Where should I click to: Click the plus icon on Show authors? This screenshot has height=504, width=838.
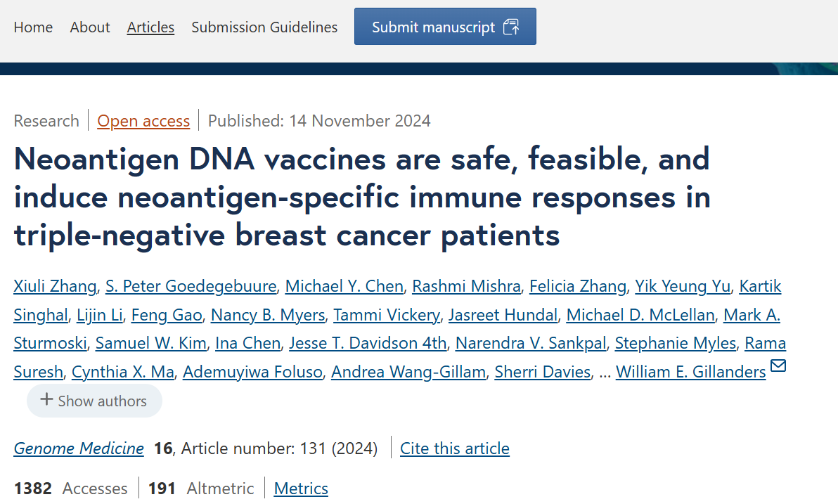(x=46, y=399)
